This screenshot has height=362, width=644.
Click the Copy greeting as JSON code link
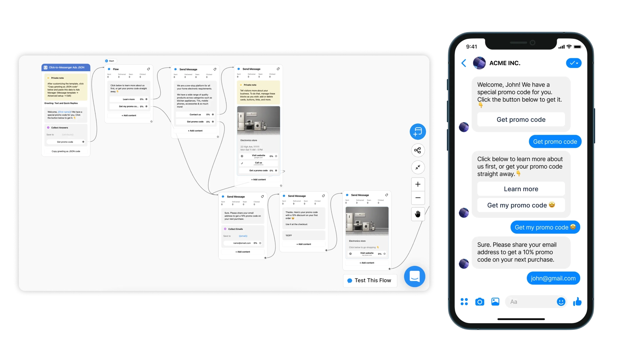65,151
